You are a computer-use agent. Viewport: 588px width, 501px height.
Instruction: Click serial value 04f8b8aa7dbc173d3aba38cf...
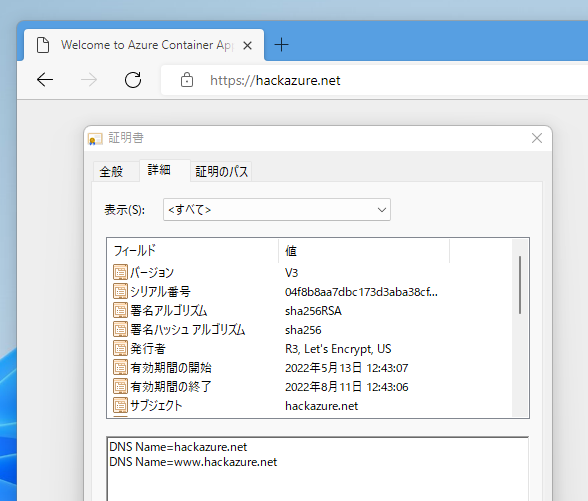[361, 292]
